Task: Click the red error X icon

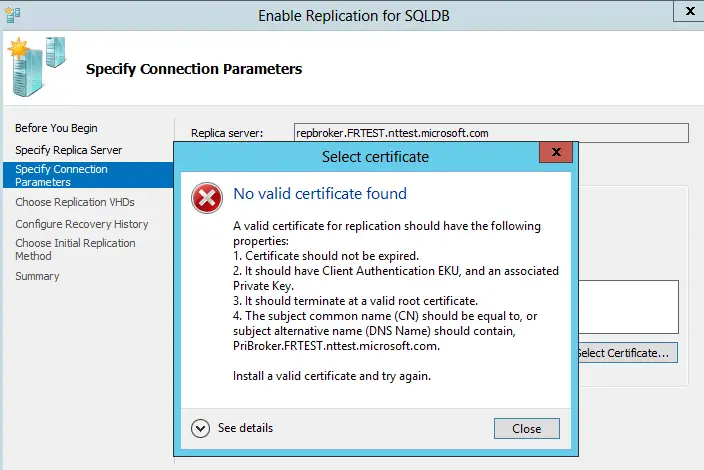Action: (x=207, y=198)
